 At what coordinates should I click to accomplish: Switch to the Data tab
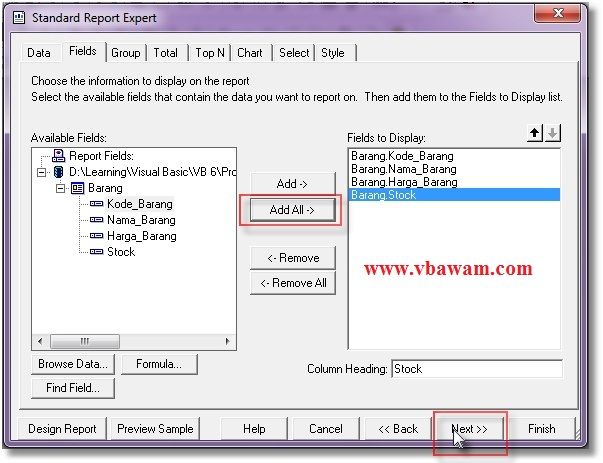(39, 53)
